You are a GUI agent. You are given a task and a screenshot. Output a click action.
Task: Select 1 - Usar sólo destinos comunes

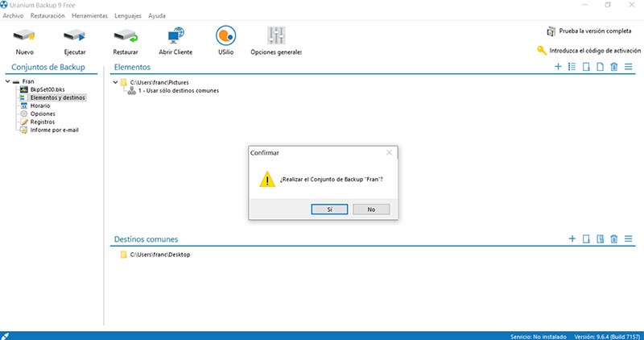[x=179, y=90]
